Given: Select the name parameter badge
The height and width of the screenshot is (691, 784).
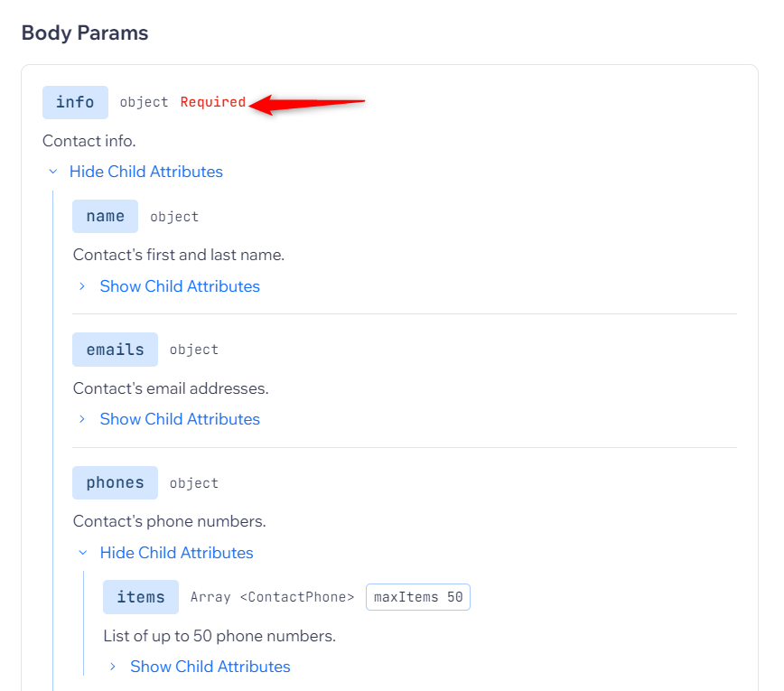Looking at the screenshot, I should pyautogui.click(x=105, y=217).
